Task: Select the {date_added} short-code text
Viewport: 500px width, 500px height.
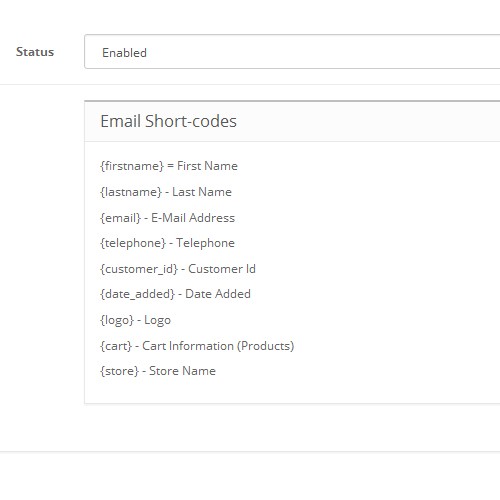Action: (137, 294)
